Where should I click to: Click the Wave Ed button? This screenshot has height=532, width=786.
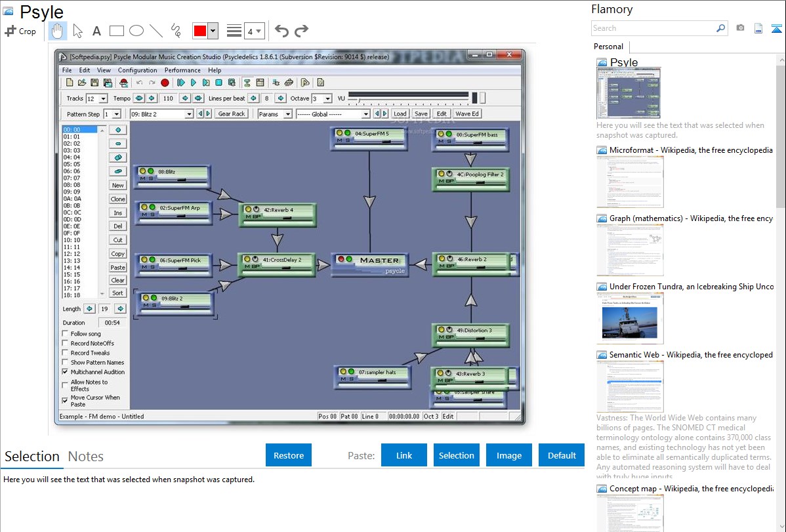click(x=467, y=114)
